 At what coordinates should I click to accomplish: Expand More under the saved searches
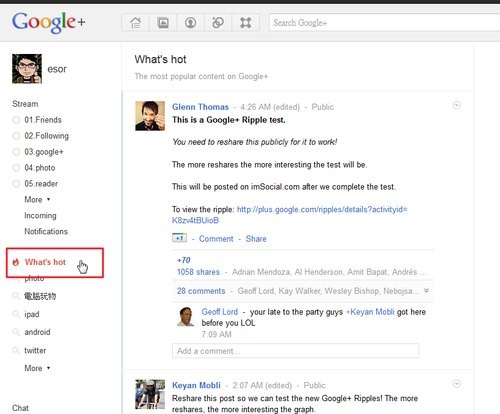tap(37, 368)
